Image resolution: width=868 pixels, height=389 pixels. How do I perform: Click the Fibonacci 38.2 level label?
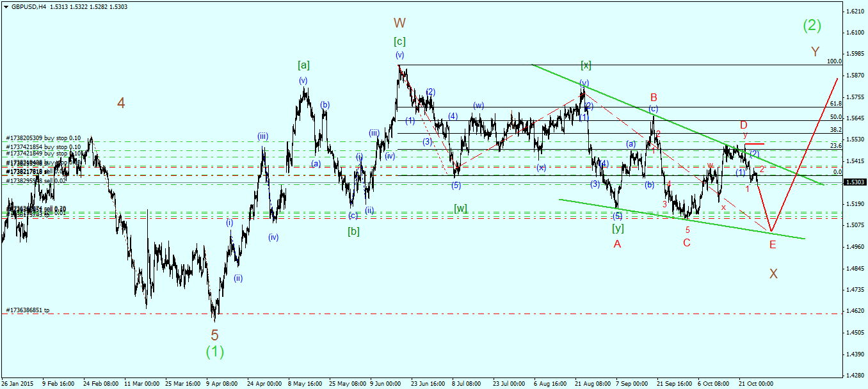pyautogui.click(x=835, y=130)
